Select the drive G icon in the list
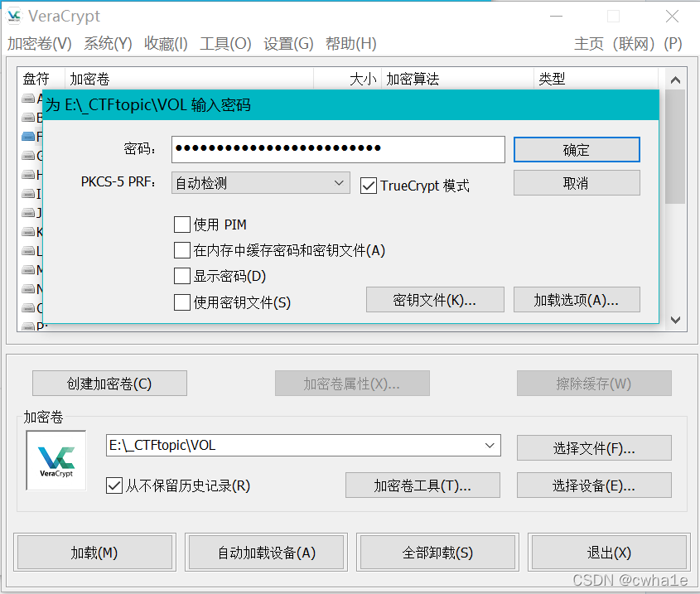 [x=28, y=156]
